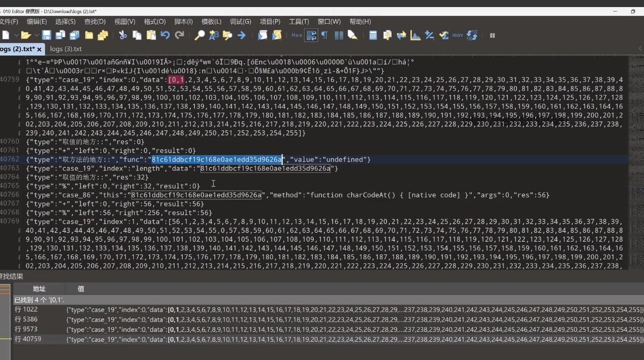Screen dimensions: 644x360
Task: Click the Open File folder icon
Action: [x=25, y=35]
